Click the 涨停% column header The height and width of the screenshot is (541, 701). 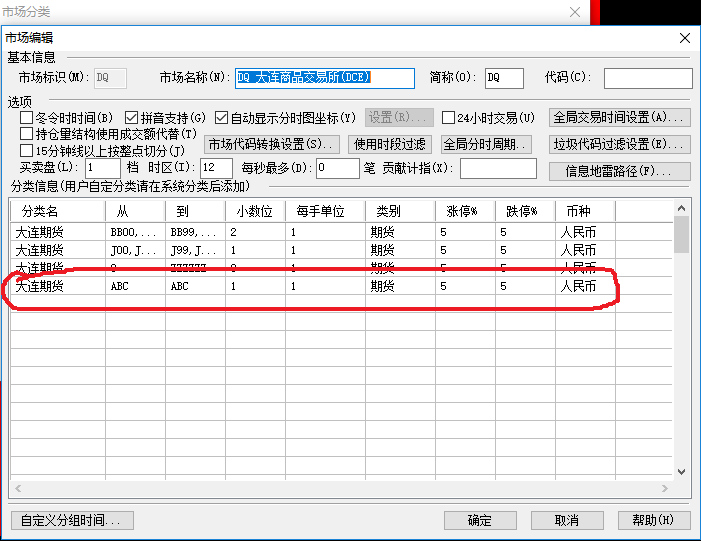465,211
